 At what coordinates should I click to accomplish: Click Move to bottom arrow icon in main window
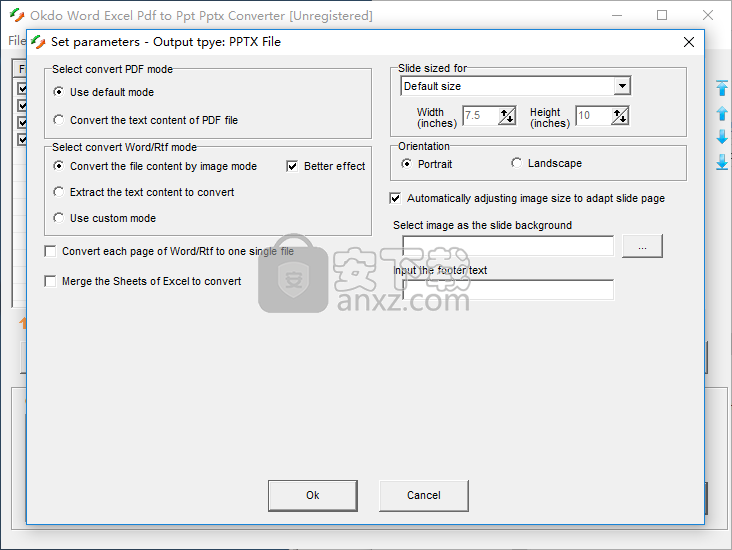pyautogui.click(x=722, y=162)
